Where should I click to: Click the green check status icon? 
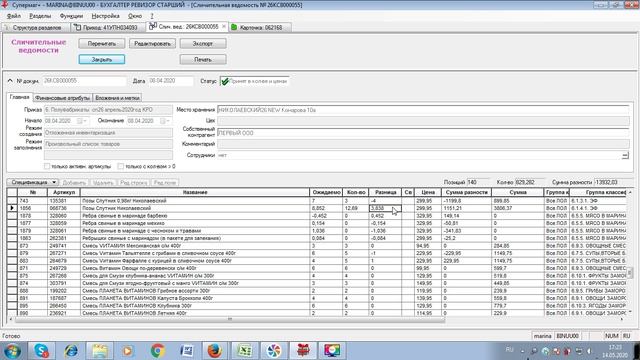[224, 81]
